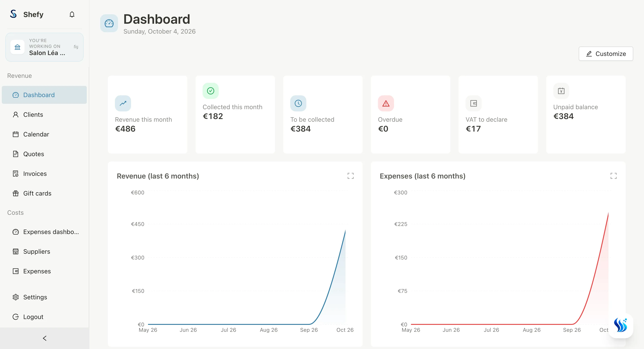Image resolution: width=644 pixels, height=349 pixels.
Task: Click the Shefy logo icon
Action: (13, 14)
